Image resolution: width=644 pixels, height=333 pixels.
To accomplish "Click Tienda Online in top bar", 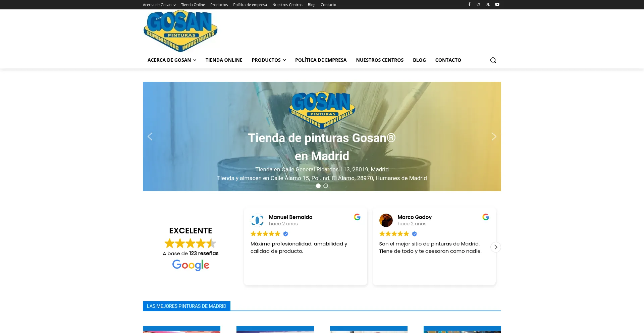I will point(193,5).
